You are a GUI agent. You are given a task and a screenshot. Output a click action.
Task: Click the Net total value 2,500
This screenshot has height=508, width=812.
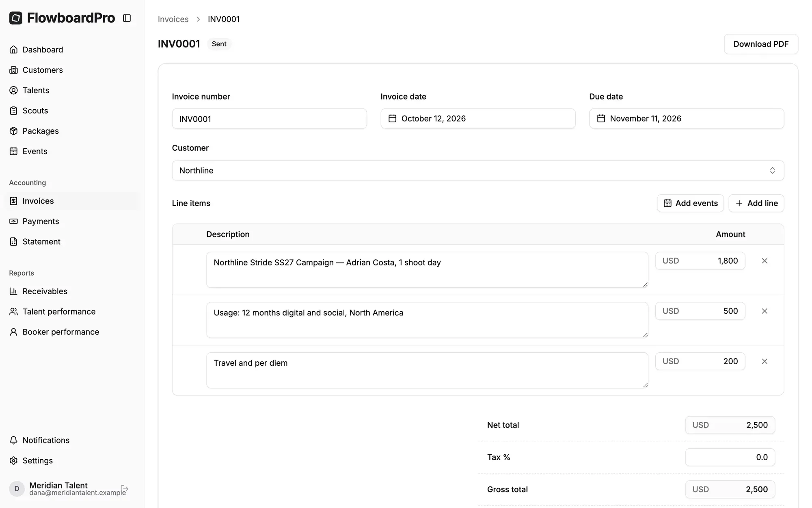[x=730, y=425]
